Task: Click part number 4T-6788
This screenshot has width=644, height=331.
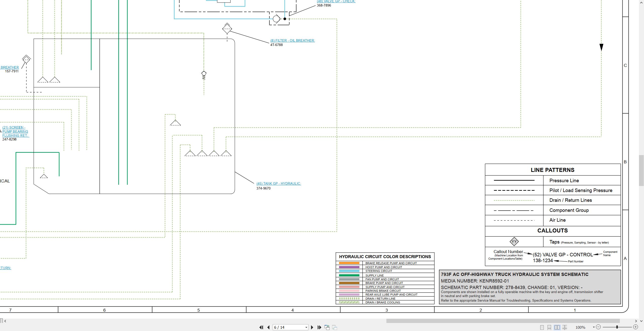Action: point(276,45)
